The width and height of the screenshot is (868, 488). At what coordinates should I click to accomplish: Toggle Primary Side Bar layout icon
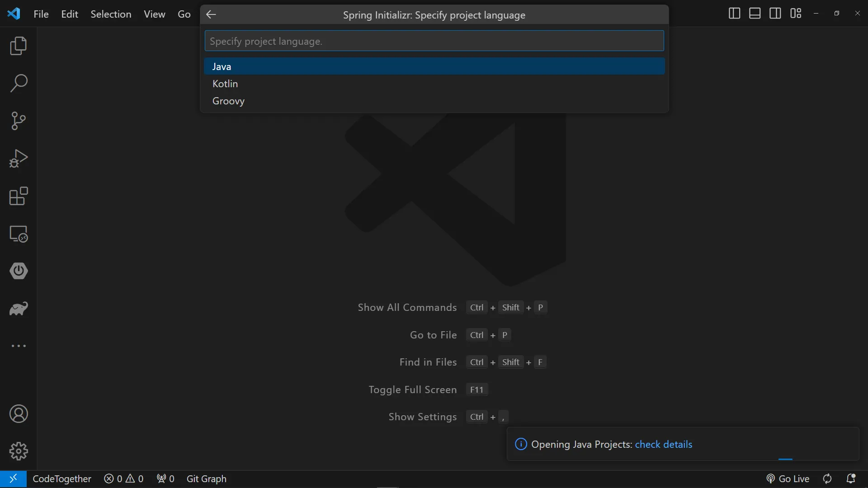(734, 14)
